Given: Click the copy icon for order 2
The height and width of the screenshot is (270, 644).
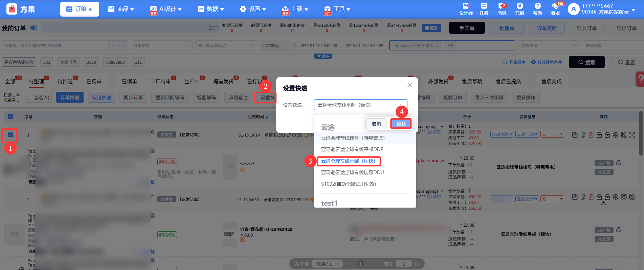Looking at the screenshot, I should tap(583, 197).
